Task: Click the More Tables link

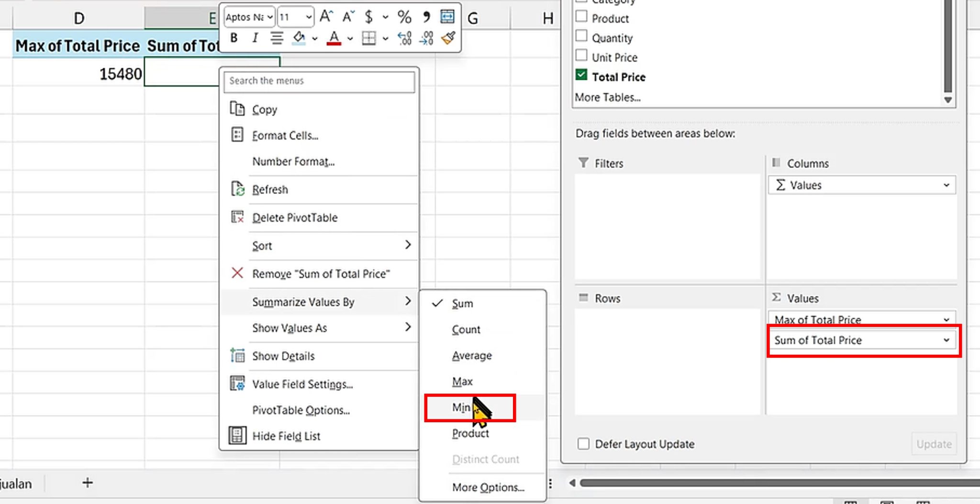Action: [x=609, y=97]
